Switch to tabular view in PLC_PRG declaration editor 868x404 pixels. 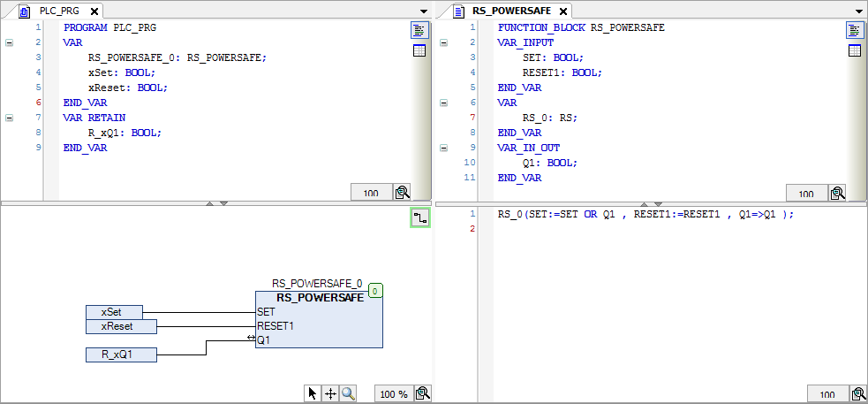point(419,50)
